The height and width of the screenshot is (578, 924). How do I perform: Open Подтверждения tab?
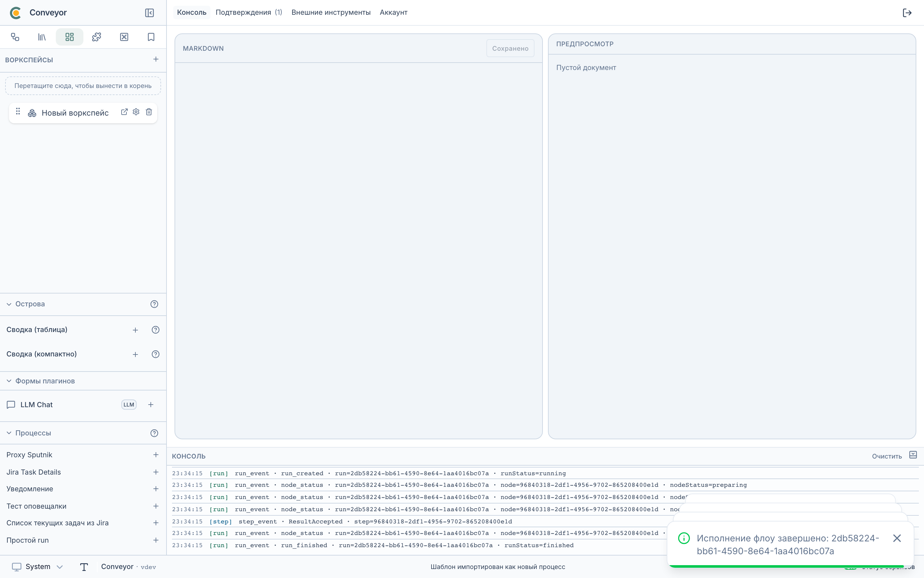coord(249,12)
